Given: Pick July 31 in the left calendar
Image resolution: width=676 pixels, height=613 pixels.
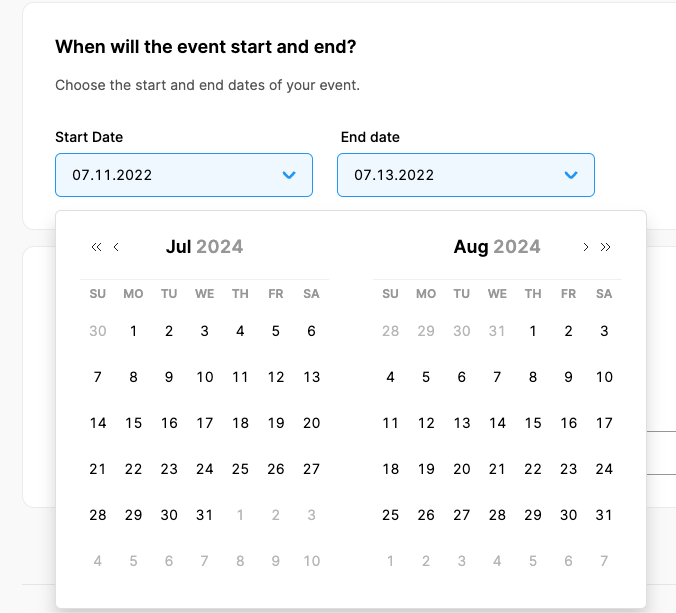Looking at the screenshot, I should tap(205, 515).
